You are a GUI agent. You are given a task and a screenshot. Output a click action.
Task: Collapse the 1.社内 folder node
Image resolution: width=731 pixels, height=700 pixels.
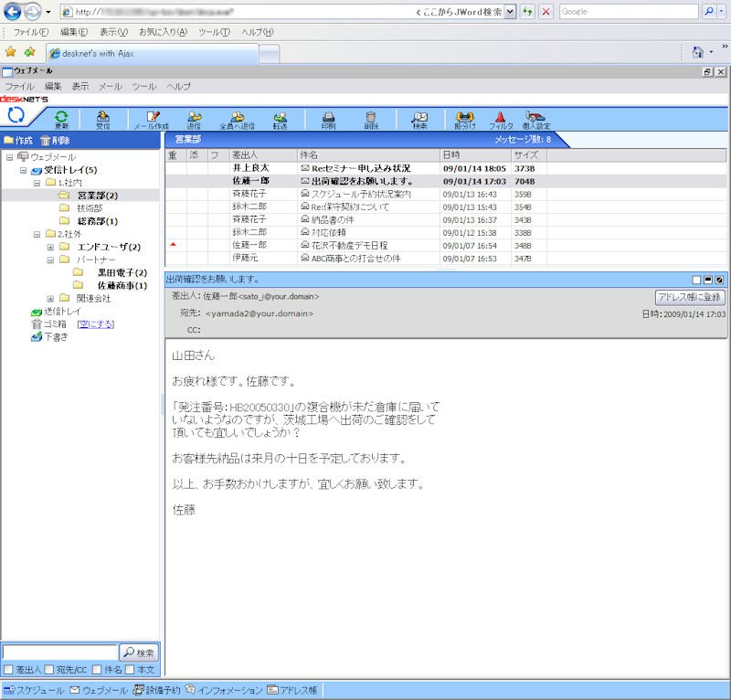tap(37, 183)
